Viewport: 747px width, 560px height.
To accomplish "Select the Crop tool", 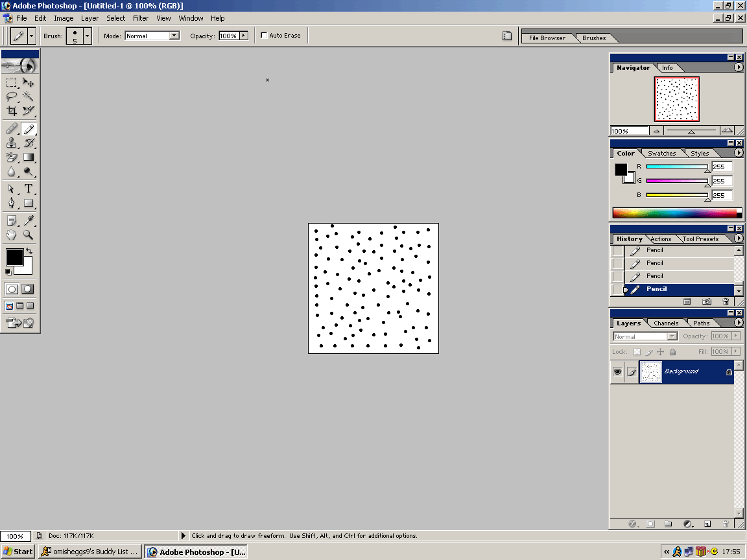I will 12,110.
